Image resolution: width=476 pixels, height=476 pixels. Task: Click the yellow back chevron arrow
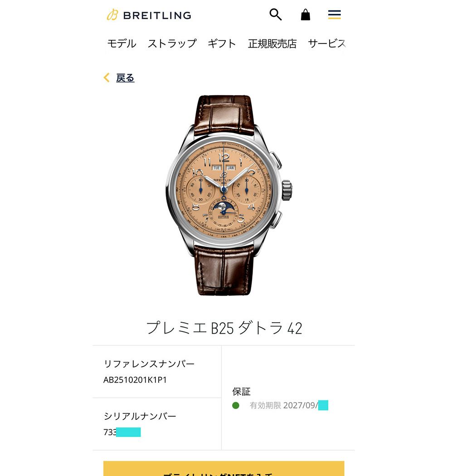107,78
